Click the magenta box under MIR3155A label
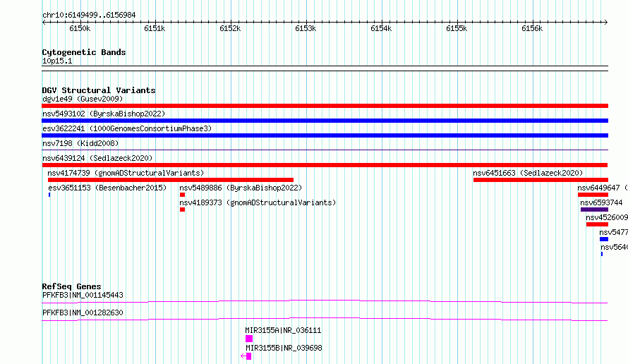 (x=249, y=339)
